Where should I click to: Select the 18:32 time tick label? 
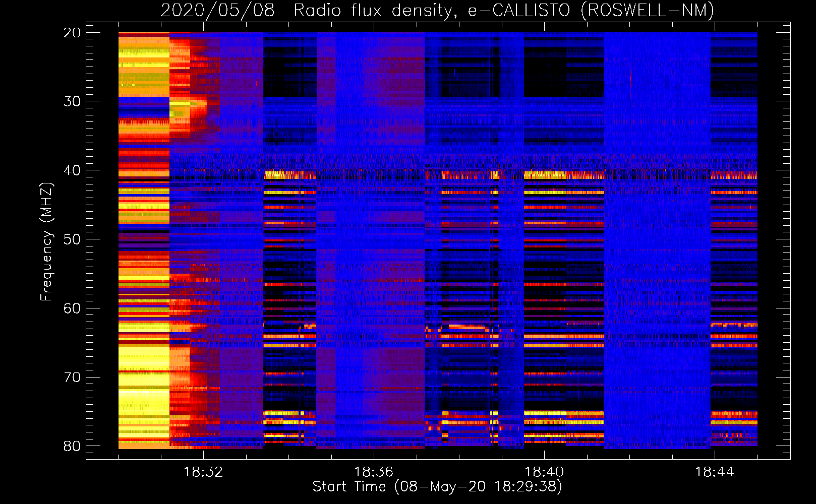click(x=203, y=472)
